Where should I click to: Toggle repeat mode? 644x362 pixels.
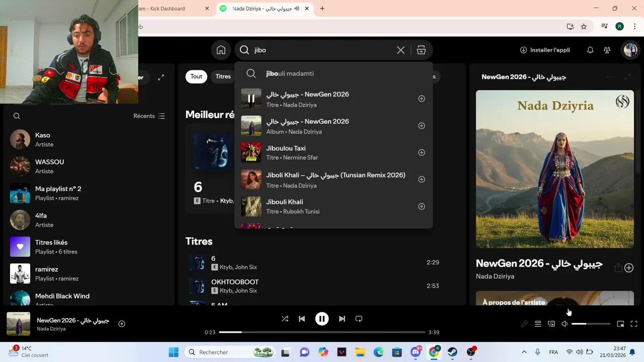[x=359, y=319]
